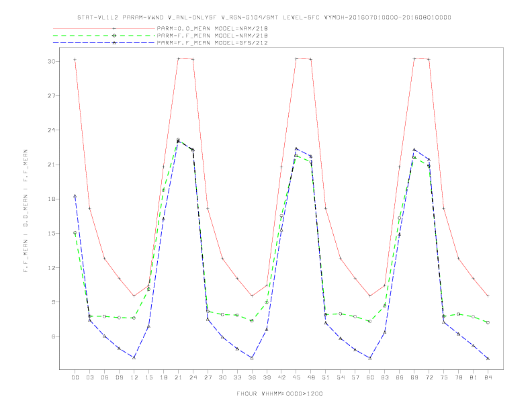Screen dimensions: 532x411
Task: Click x-axis forecast hour label 84
Action: click(x=488, y=377)
